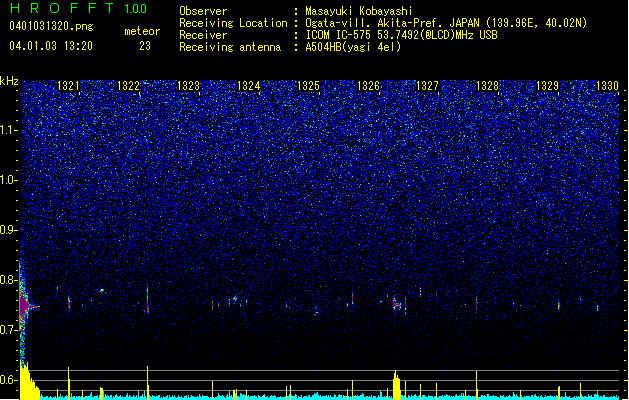The image size is (629, 400).
Task: Click the Receiving antenna label
Action: 230,47
